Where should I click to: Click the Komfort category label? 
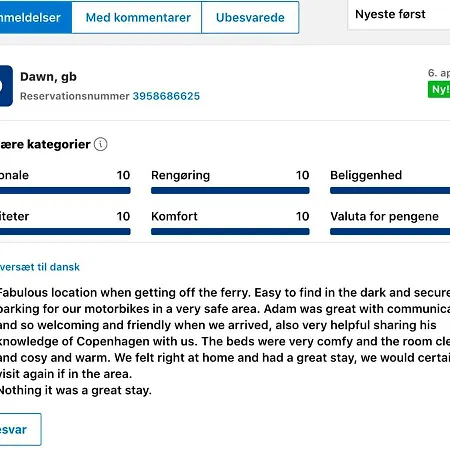point(174,216)
